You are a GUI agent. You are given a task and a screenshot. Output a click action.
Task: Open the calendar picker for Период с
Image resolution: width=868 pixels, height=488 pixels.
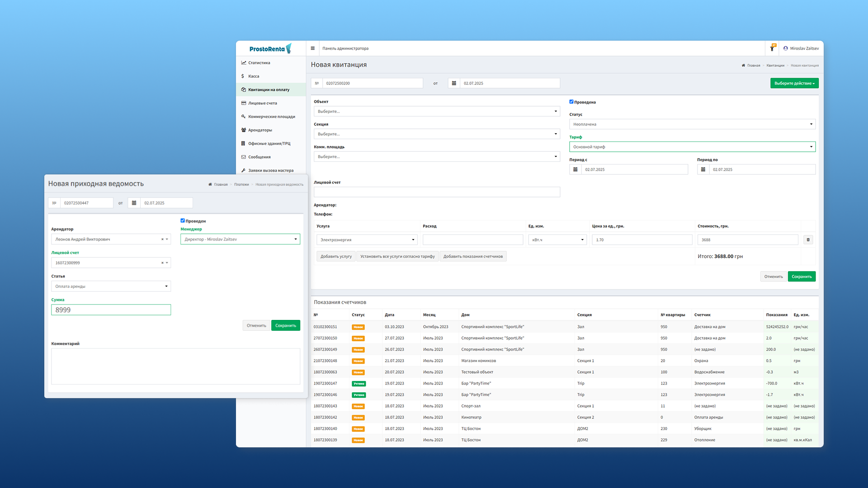[x=575, y=169]
